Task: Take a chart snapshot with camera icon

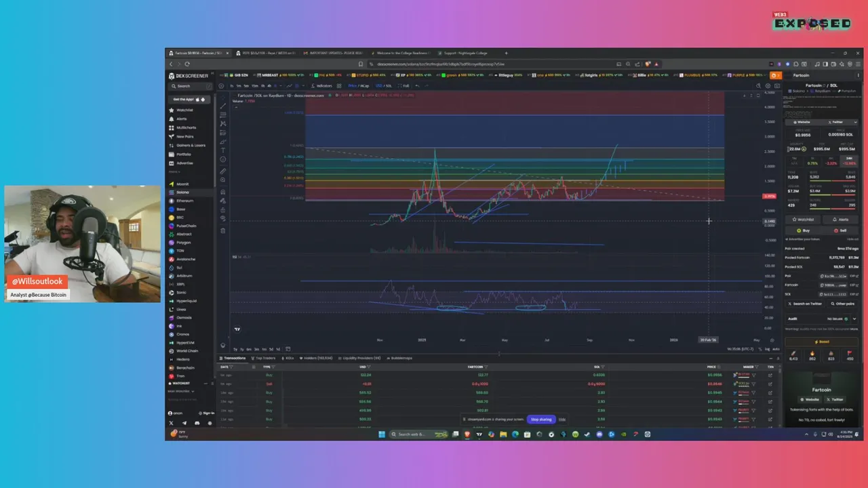Action: tap(777, 86)
